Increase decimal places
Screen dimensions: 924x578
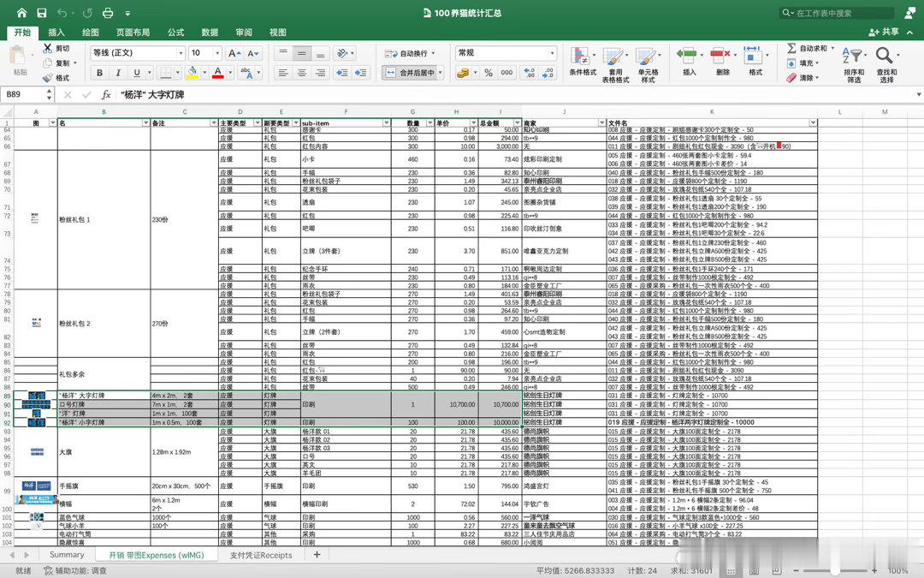coord(530,73)
